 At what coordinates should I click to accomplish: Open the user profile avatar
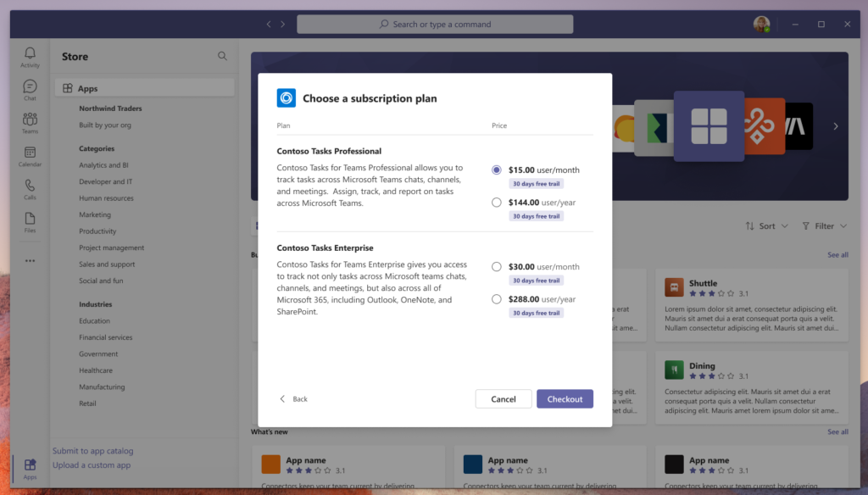762,25
